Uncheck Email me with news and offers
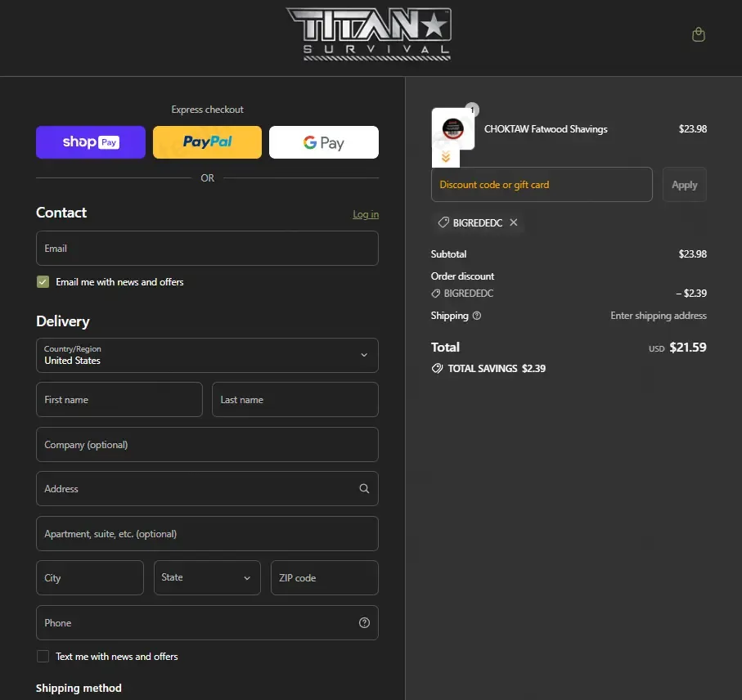The width and height of the screenshot is (742, 700). click(x=43, y=282)
